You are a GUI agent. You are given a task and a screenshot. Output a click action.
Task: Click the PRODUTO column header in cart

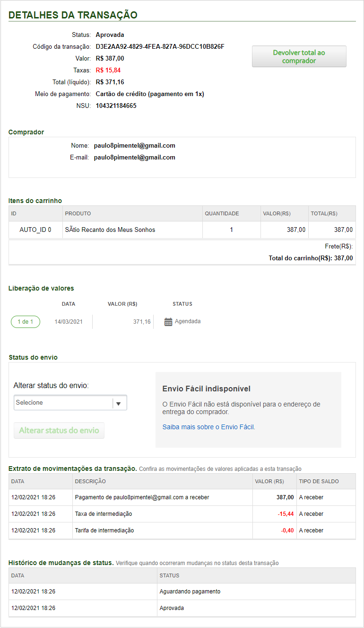tap(78, 214)
